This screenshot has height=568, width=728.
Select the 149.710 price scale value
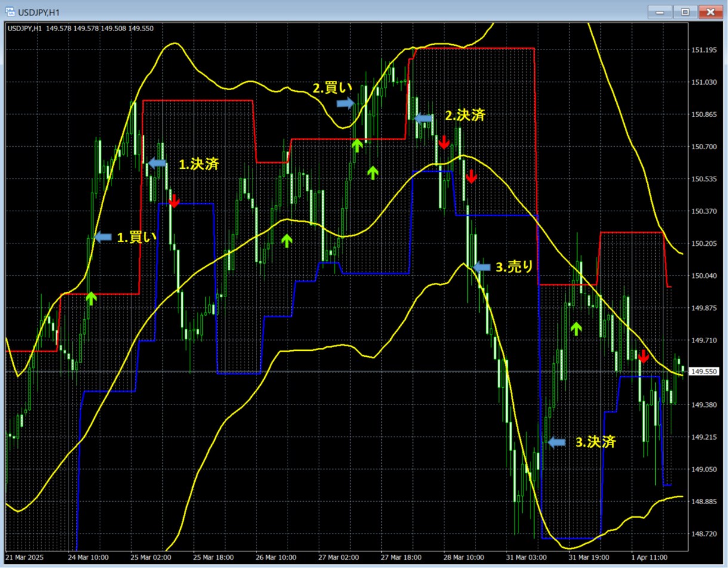(x=704, y=340)
